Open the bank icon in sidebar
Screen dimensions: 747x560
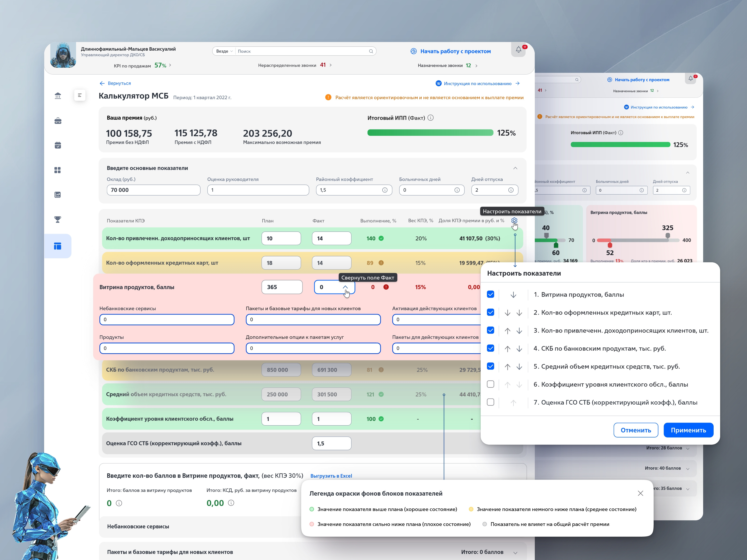(58, 95)
